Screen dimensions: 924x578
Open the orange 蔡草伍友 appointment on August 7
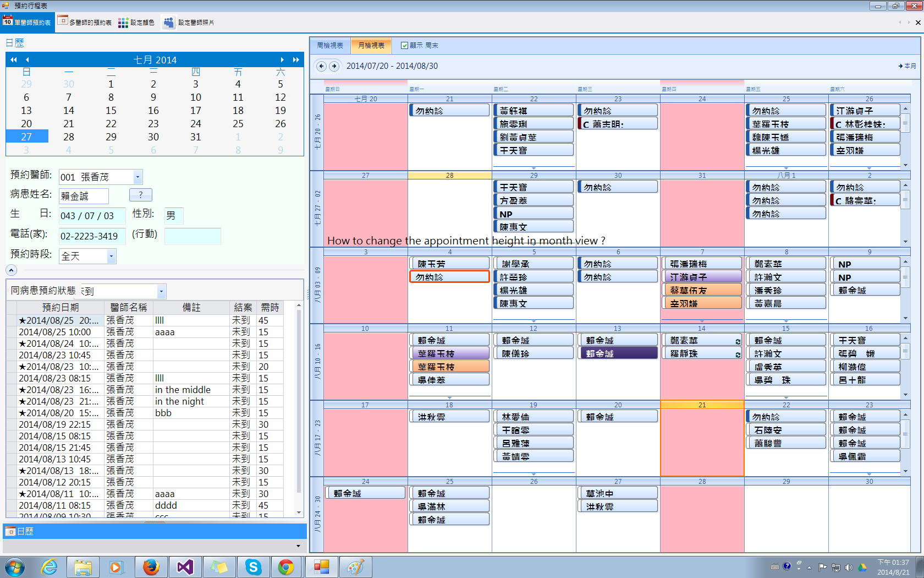(702, 290)
